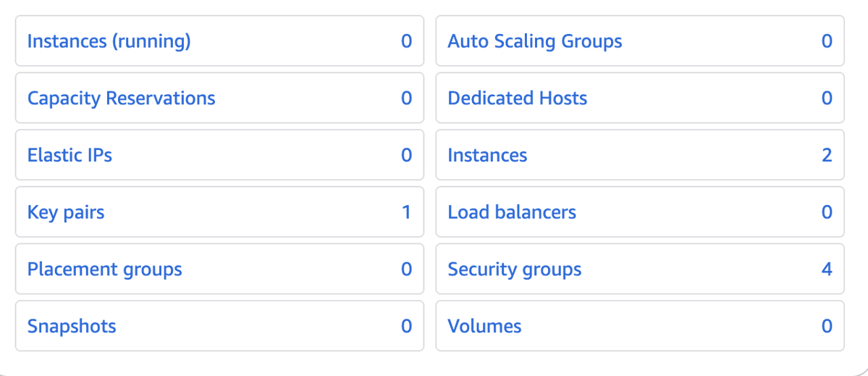Viewport: 868px width, 376px height.
Task: Click the count 0 beside Elastic IPs
Action: (406, 156)
